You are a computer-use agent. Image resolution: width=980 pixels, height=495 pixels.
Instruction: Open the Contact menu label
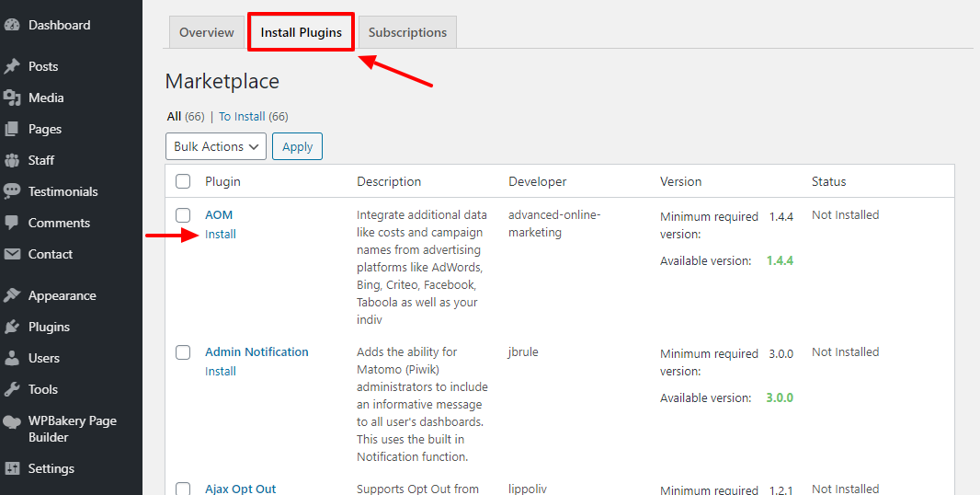[50, 254]
